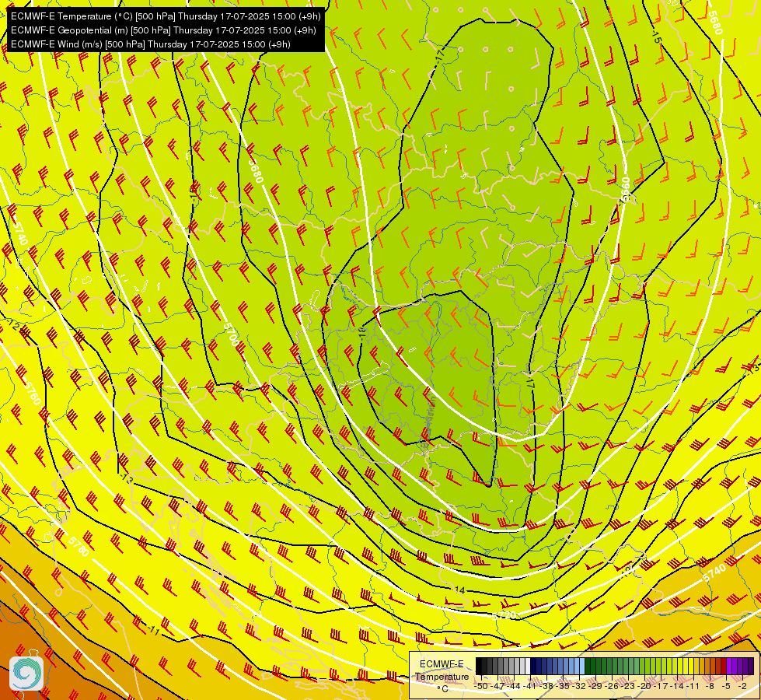This screenshot has height=700, width=761.
Task: Click the -15 isotherm label on the map
Action: tap(656, 37)
